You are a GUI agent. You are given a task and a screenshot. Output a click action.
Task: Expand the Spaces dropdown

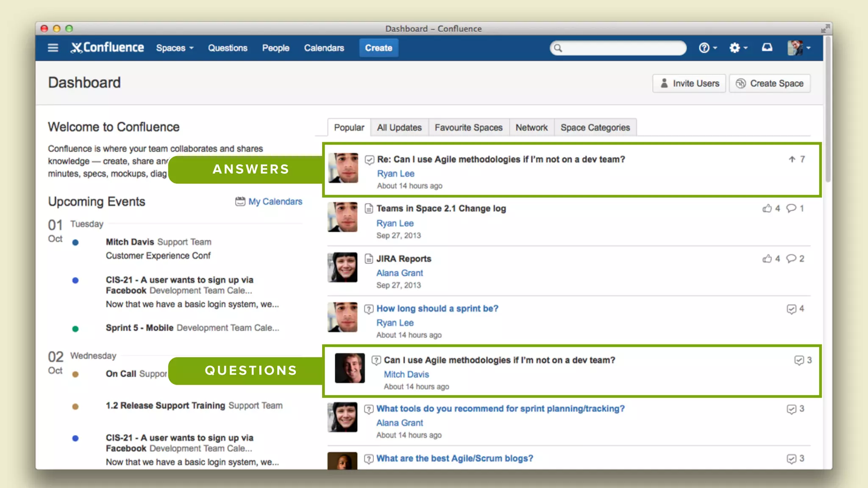(175, 48)
